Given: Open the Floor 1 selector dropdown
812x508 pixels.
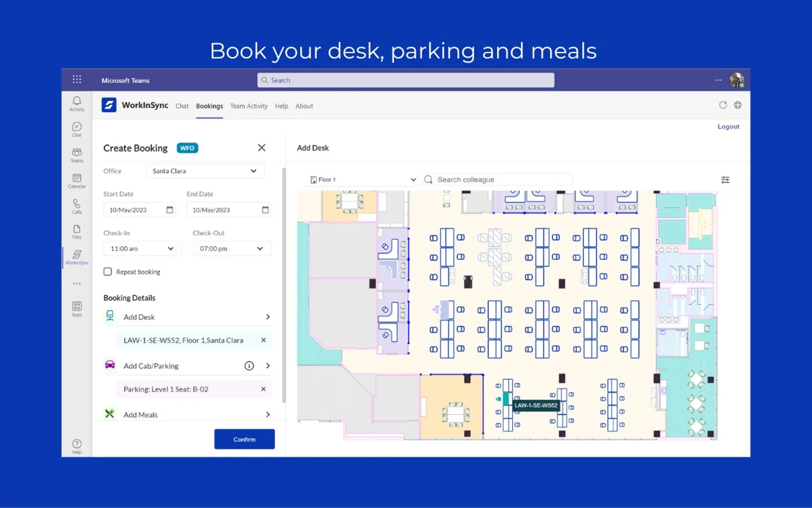Looking at the screenshot, I should coord(363,180).
